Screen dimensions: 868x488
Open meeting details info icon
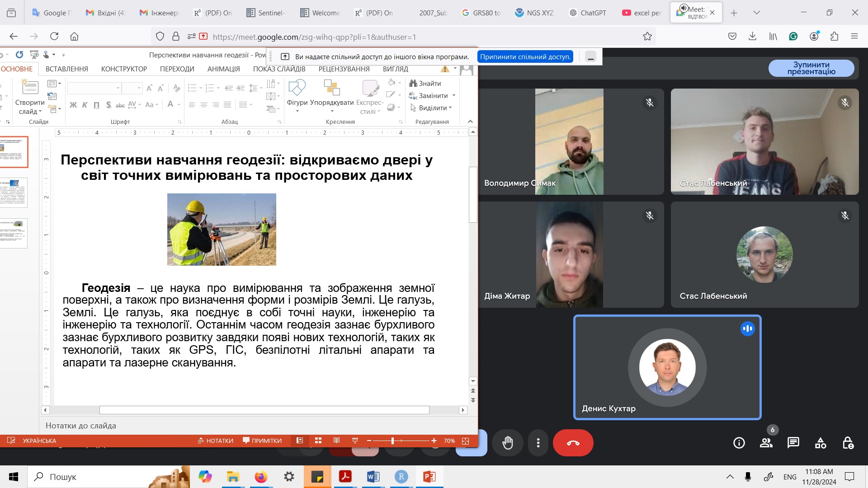coord(739,443)
